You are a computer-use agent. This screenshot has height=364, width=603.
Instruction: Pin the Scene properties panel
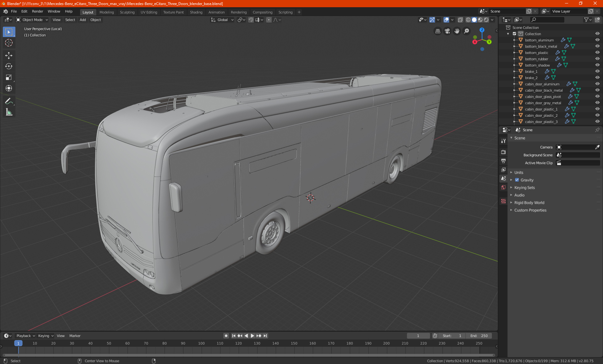(x=597, y=130)
